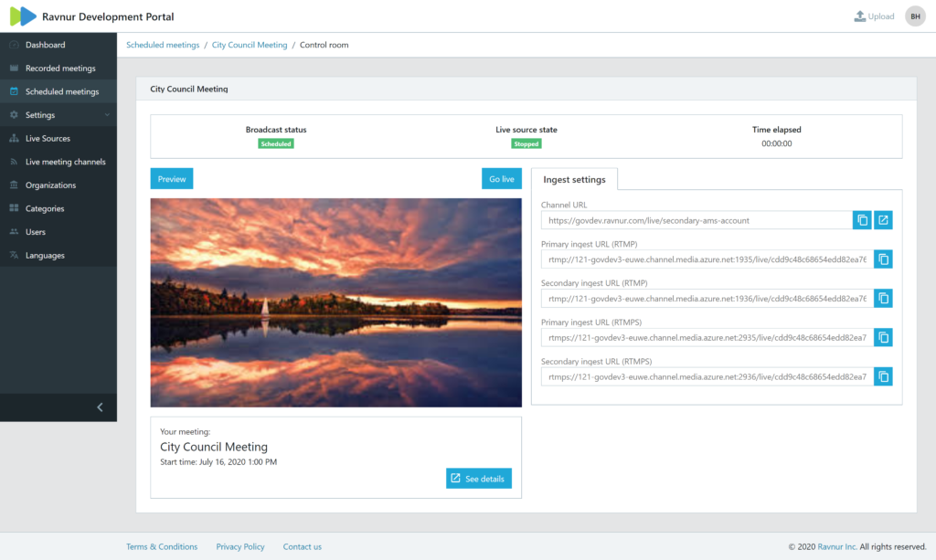Copy the Secondary ingest URL (RTMPS)
This screenshot has width=936, height=560.
[883, 376]
